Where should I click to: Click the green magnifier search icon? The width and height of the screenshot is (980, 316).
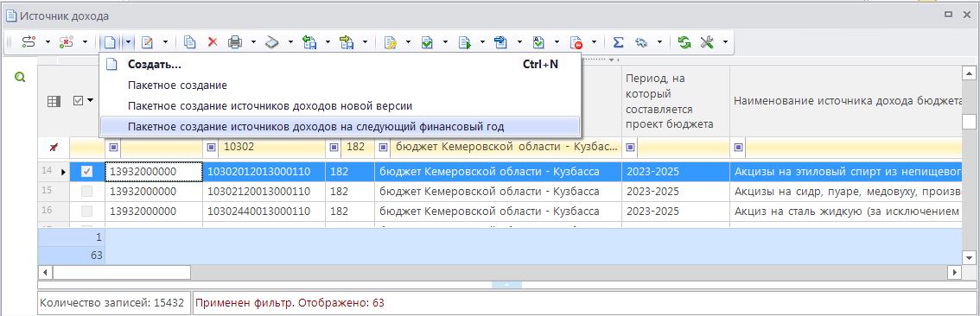pyautogui.click(x=20, y=78)
